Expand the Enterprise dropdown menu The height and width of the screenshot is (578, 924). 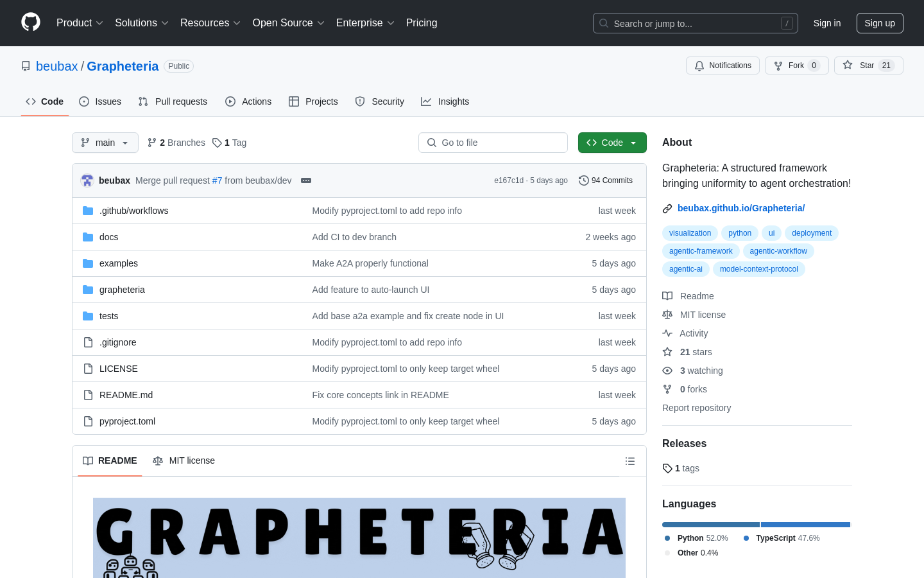point(365,23)
